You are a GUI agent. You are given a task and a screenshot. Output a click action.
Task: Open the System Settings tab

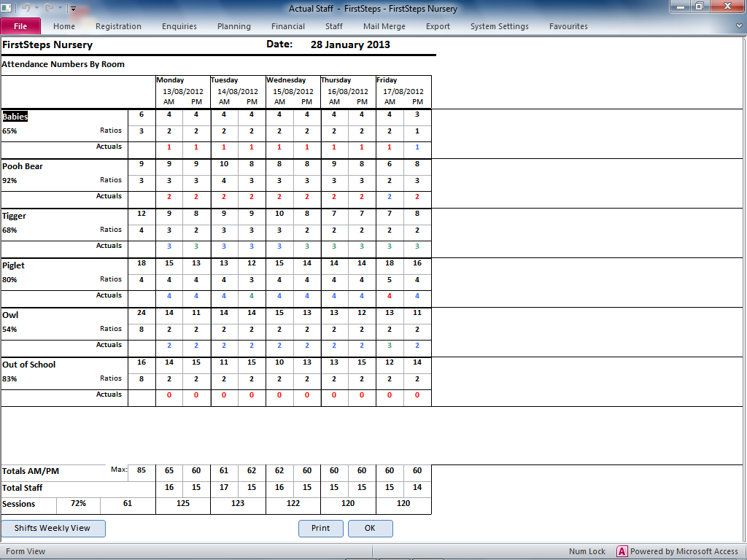pyautogui.click(x=499, y=26)
